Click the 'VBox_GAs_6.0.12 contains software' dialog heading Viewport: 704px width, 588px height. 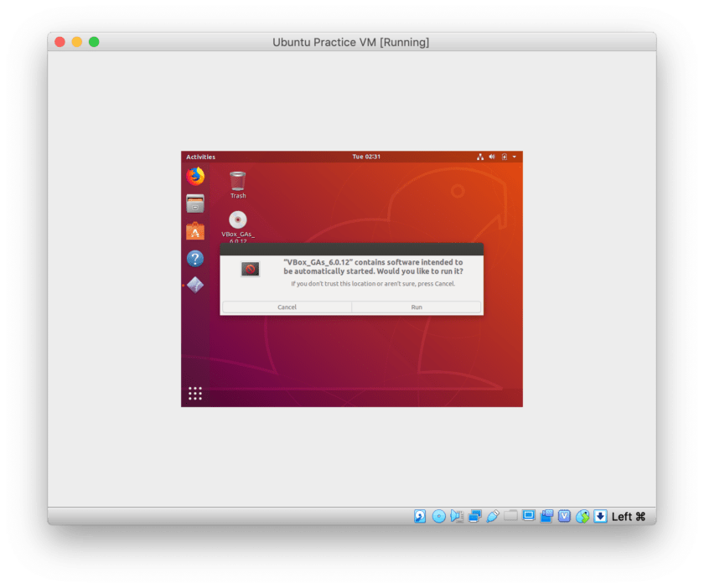(x=373, y=266)
